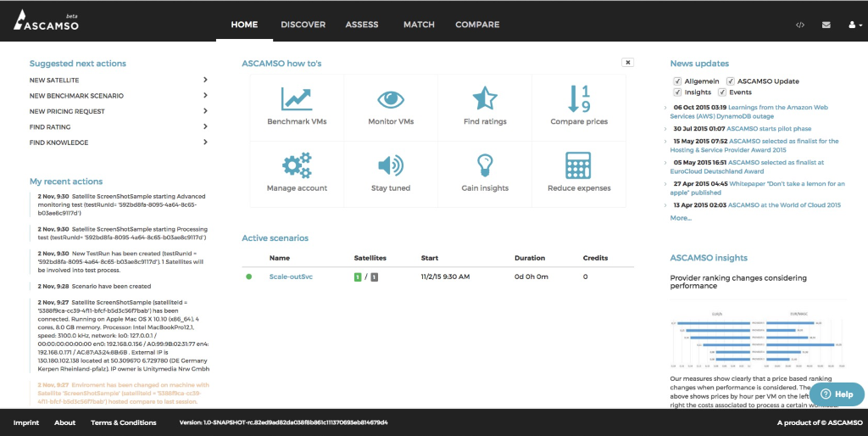Open the World of Cloud 2015 link
The image size is (868, 436).
pyautogui.click(x=784, y=205)
